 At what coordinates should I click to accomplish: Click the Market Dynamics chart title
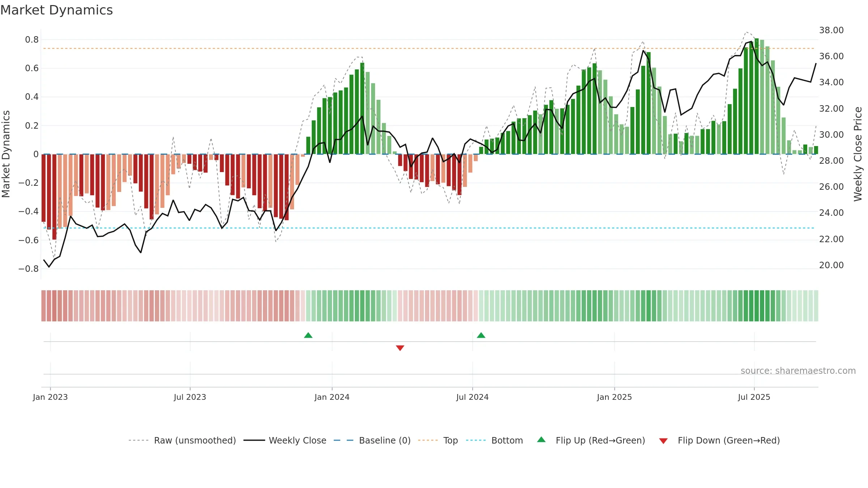point(57,10)
